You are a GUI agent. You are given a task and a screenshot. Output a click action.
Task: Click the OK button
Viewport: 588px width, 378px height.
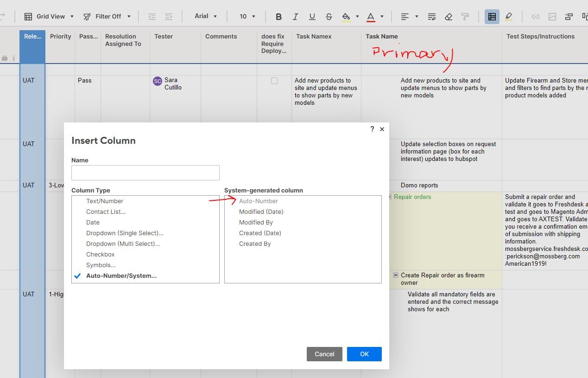364,354
